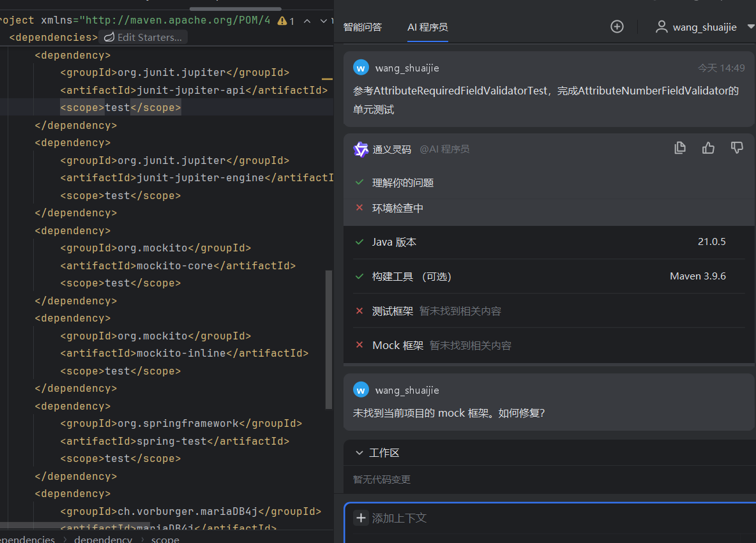Click the 未找到当前项目的 mock 框架 message

point(449,413)
